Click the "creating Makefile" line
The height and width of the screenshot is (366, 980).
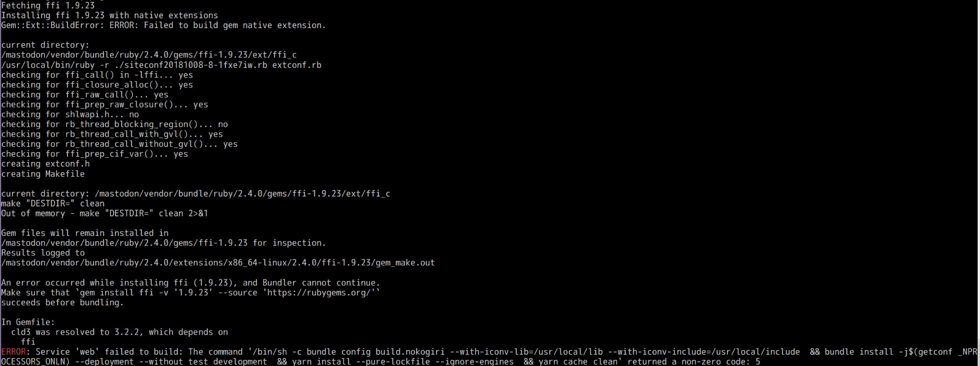pos(43,174)
